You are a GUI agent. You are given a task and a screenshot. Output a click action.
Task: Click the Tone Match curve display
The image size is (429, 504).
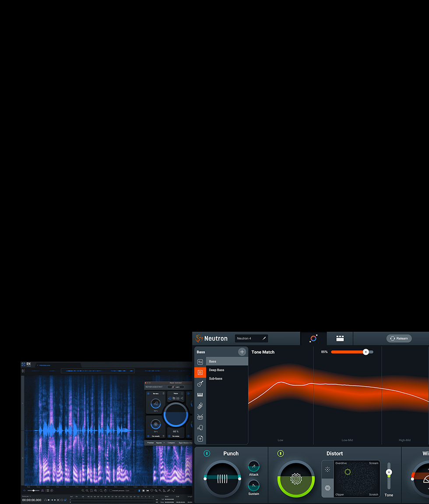(339, 396)
